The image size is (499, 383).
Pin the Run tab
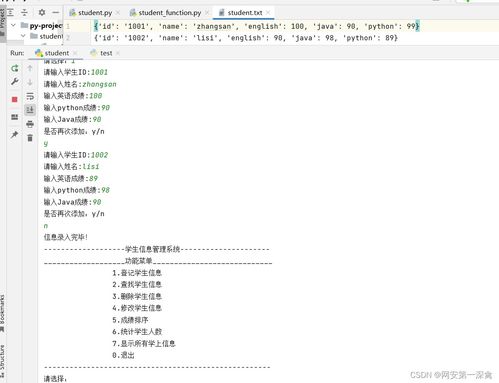coord(15,134)
